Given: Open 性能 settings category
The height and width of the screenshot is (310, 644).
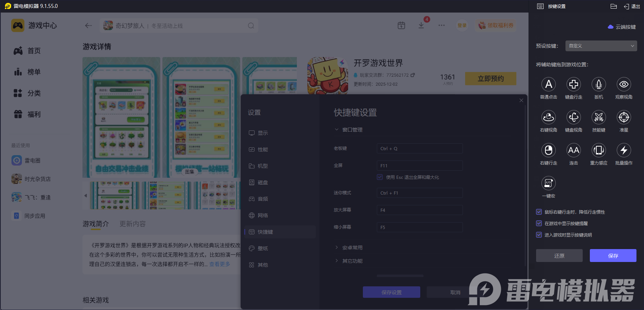Looking at the screenshot, I should click(280, 149).
